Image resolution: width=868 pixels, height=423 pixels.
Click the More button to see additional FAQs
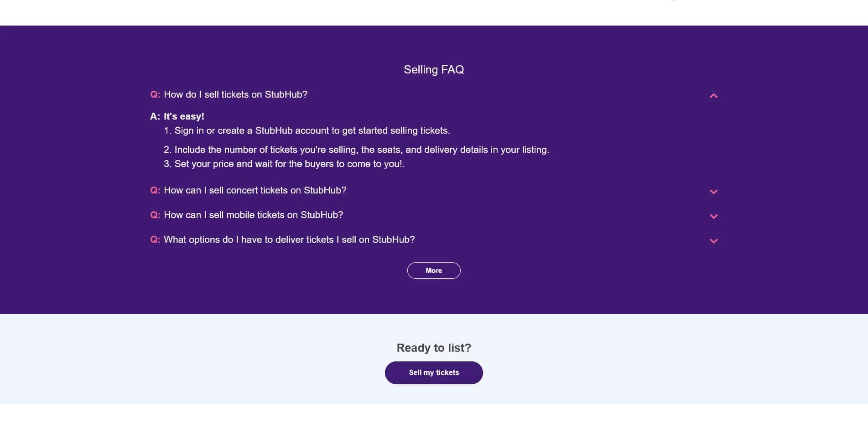(x=433, y=270)
